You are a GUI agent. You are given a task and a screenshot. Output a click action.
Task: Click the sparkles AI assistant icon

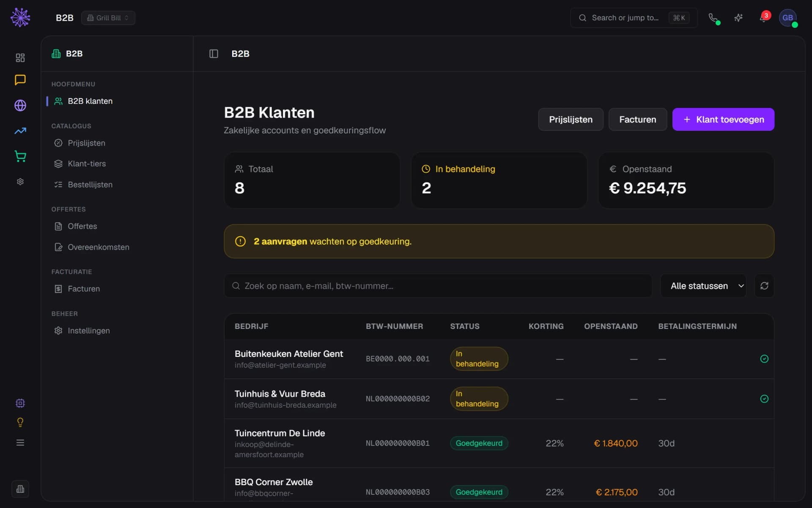click(738, 18)
